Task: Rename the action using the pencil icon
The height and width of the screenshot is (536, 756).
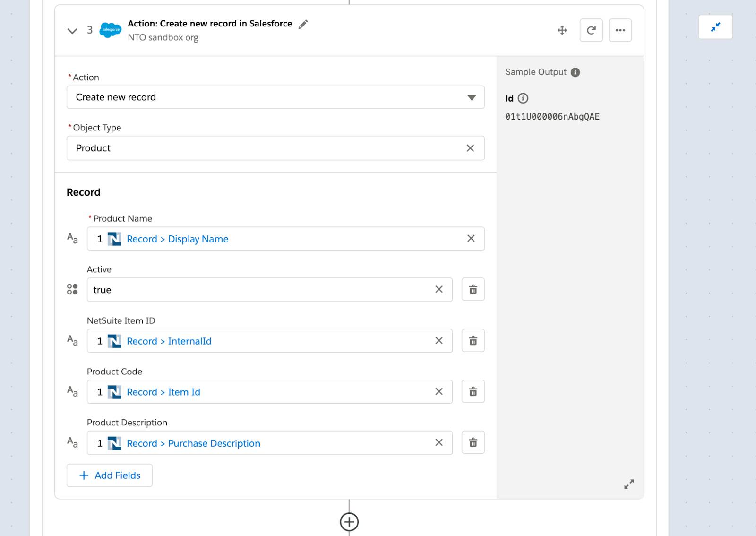Action: click(303, 23)
